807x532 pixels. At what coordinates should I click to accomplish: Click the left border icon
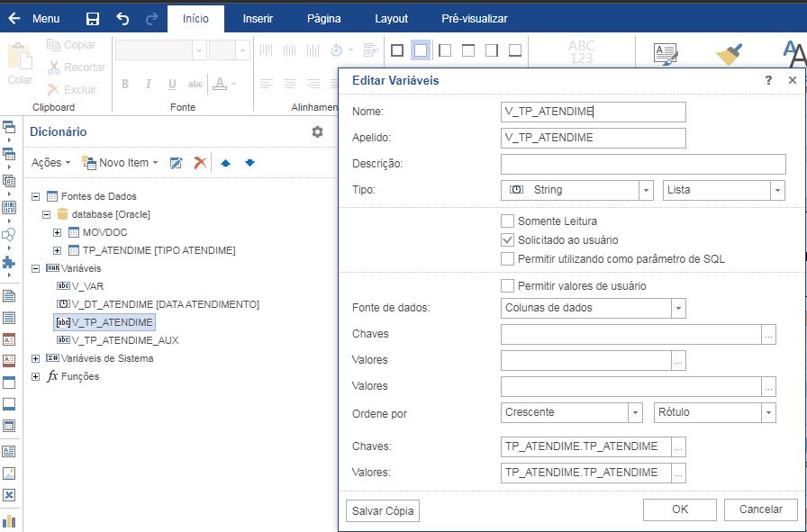pos(445,50)
